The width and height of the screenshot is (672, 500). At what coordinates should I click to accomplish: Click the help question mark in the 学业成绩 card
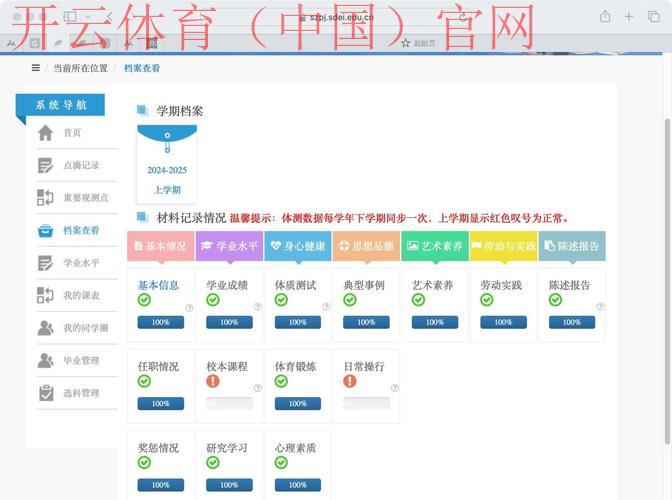(x=258, y=306)
